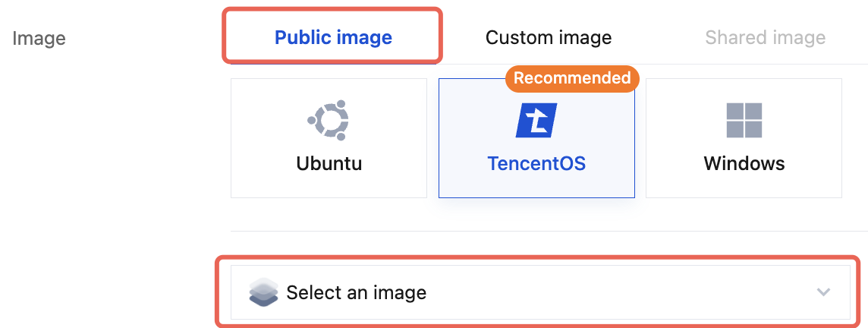The height and width of the screenshot is (328, 868).
Task: Click the Ubuntu logo icon
Action: point(328,120)
